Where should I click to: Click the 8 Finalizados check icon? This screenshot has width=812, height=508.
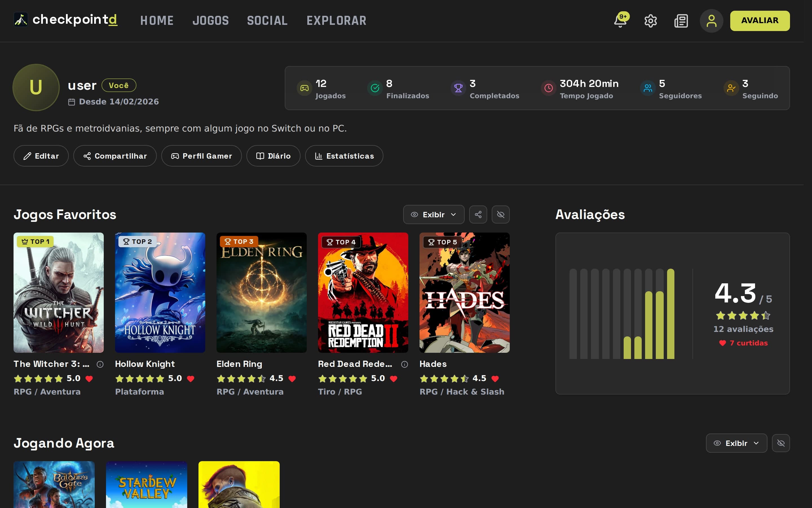[375, 88]
